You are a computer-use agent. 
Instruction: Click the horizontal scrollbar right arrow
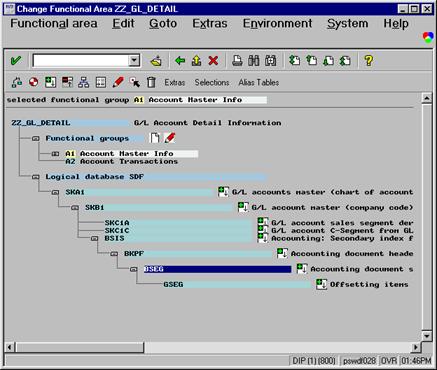(x=416, y=347)
